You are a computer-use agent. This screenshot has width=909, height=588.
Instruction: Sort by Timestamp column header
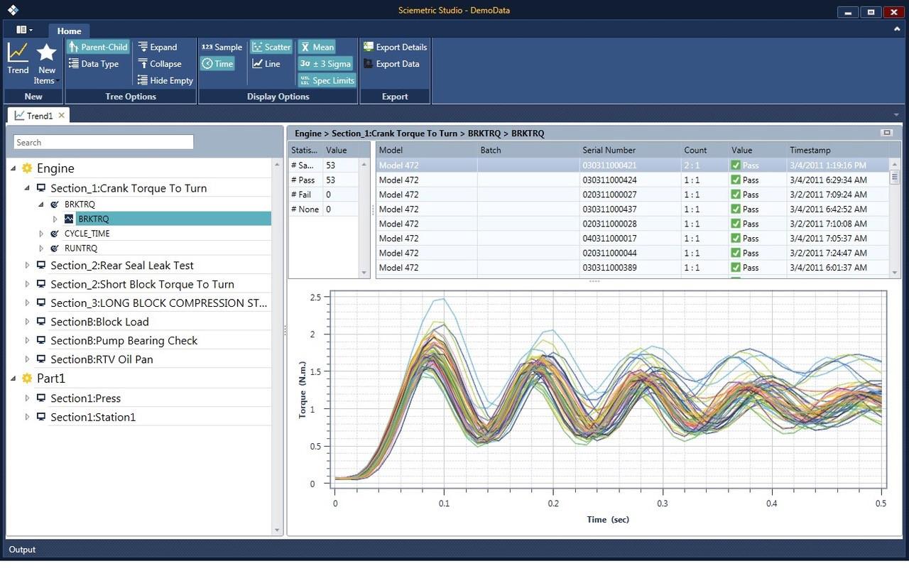838,150
